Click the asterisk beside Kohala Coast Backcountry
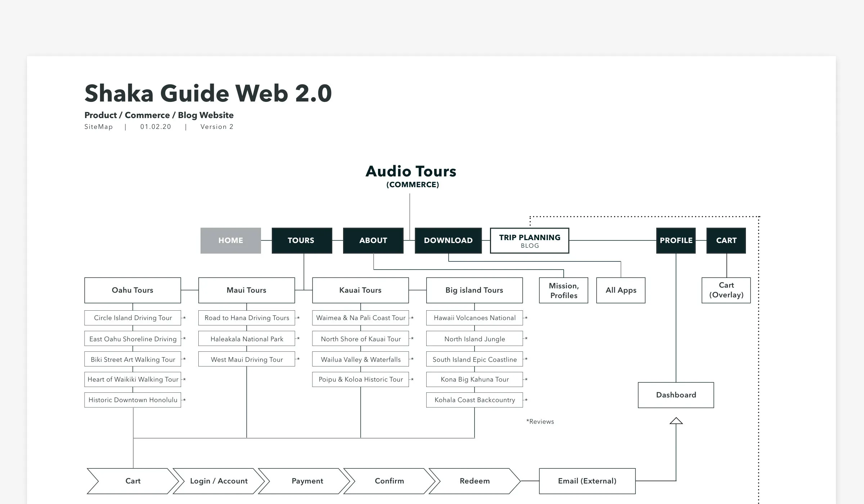 click(526, 400)
